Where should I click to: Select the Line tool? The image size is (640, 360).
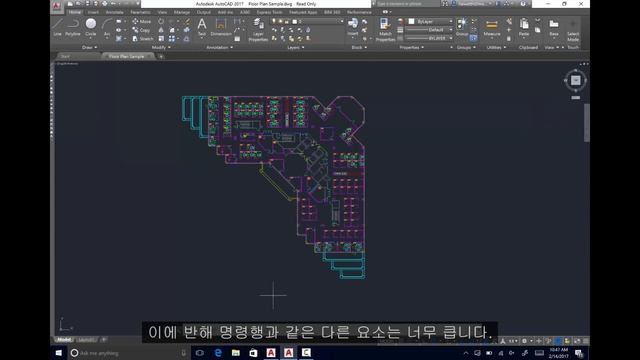click(57, 27)
